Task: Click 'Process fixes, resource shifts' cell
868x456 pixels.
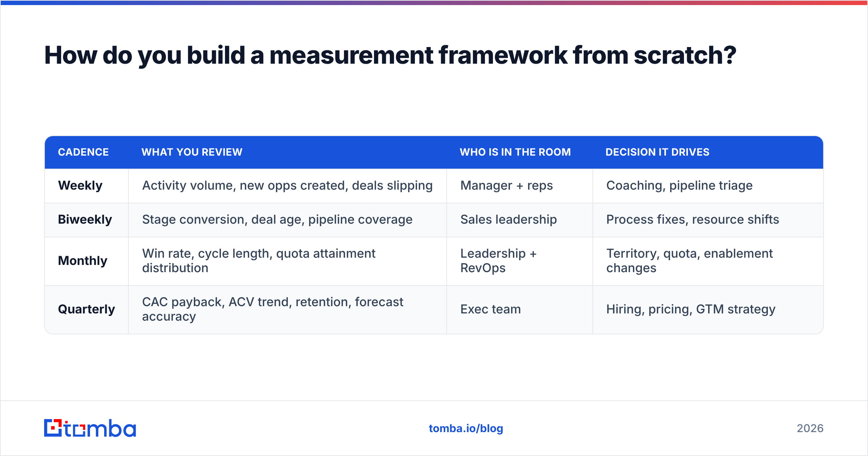Action: pos(708,220)
